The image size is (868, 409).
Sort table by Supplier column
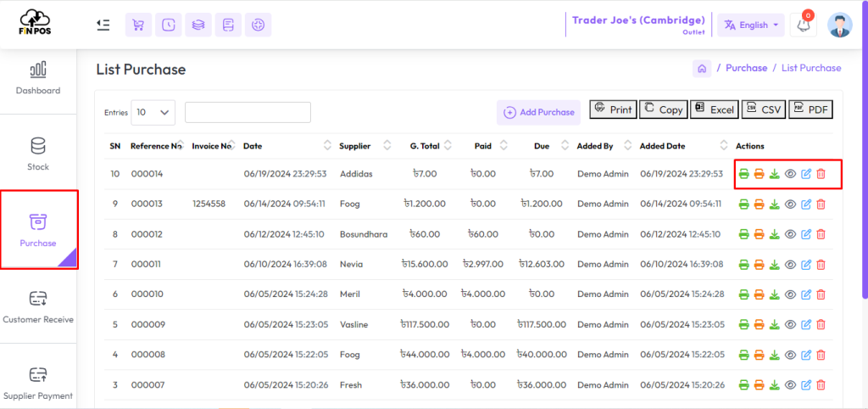[x=387, y=146]
